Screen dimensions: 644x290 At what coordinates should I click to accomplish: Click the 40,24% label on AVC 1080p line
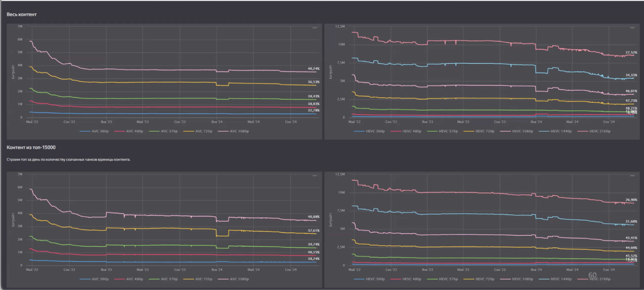tap(313, 69)
